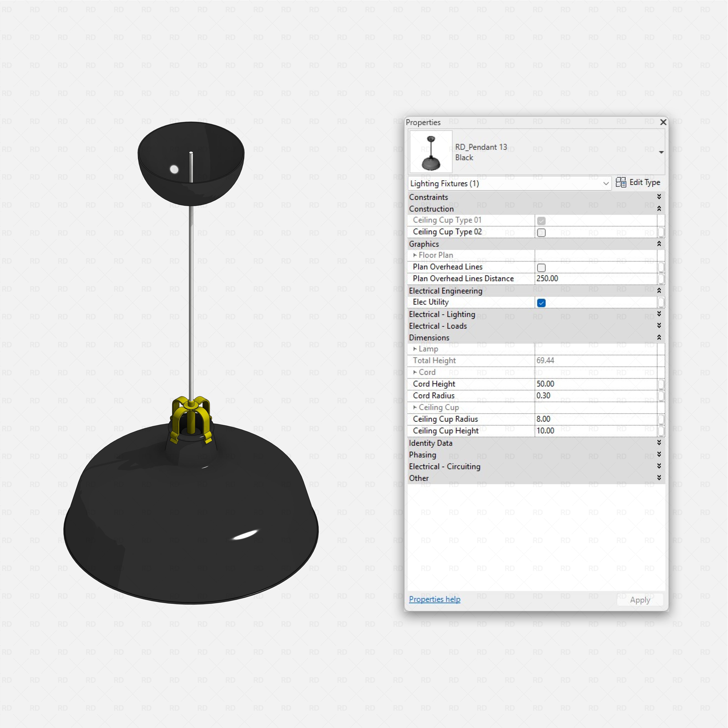Viewport: 728px width, 728px height.
Task: Expand the Floor Plan sub-row arrow
Action: 415,255
